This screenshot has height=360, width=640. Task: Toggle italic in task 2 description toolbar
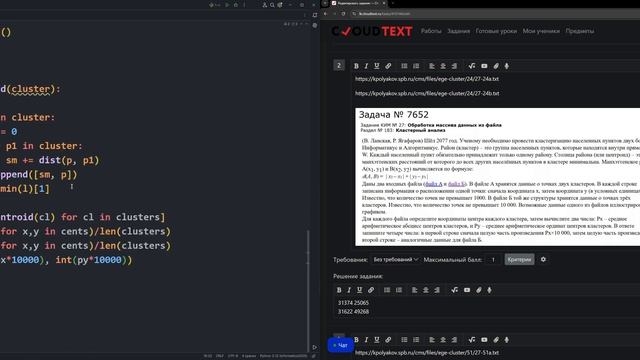tap(366, 66)
